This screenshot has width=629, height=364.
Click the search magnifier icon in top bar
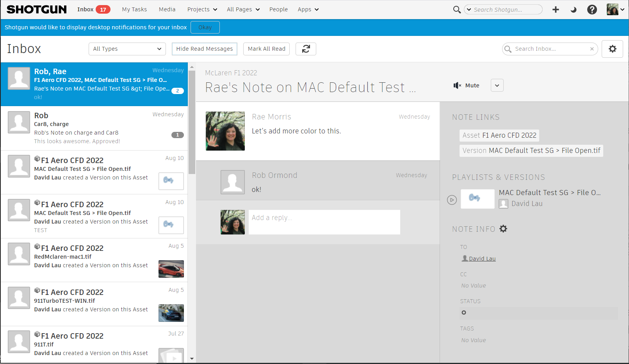click(x=457, y=9)
